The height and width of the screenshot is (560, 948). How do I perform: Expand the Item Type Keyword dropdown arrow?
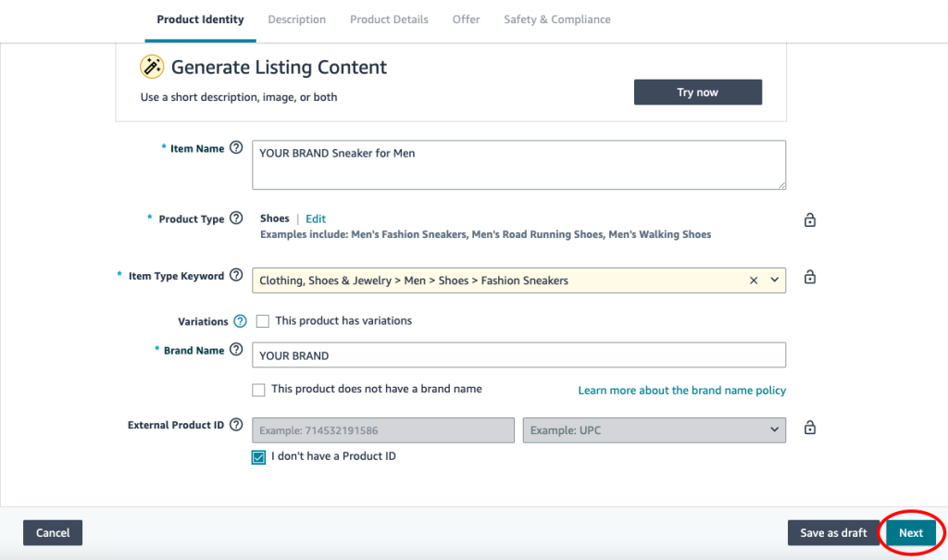click(x=774, y=280)
